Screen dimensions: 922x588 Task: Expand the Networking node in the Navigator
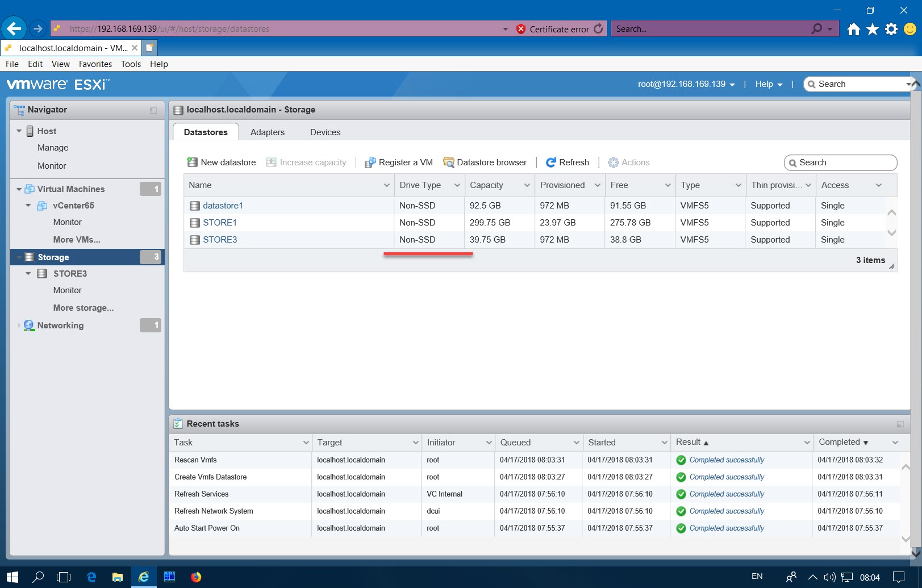(x=19, y=325)
